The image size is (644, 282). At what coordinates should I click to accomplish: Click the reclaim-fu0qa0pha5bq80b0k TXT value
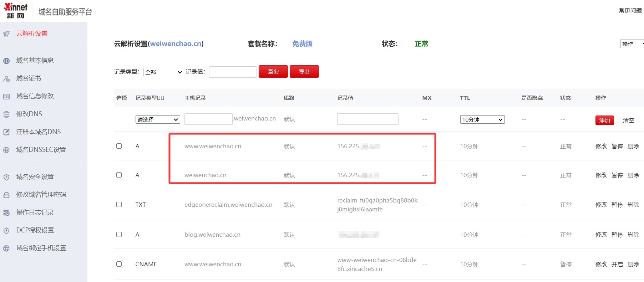tap(377, 205)
